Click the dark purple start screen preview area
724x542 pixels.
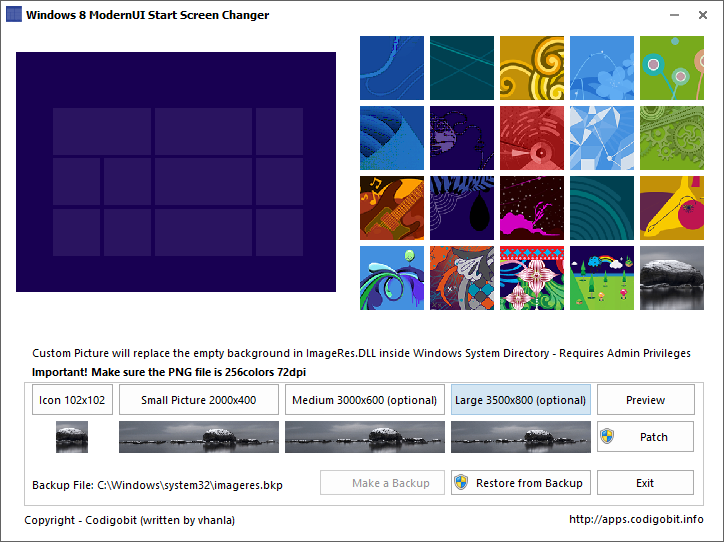coord(176,172)
